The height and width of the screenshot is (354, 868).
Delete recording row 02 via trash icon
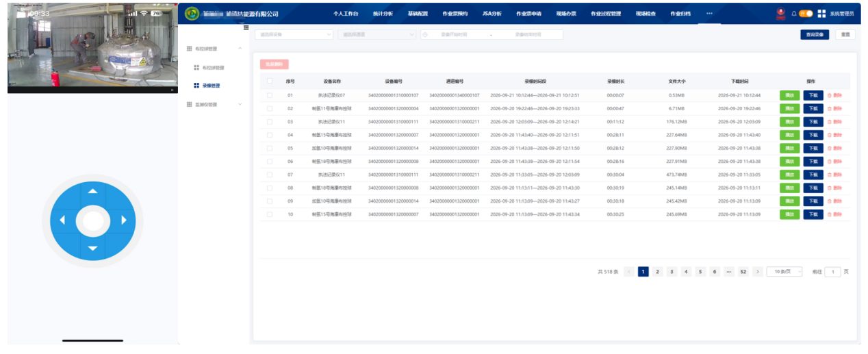830,108
